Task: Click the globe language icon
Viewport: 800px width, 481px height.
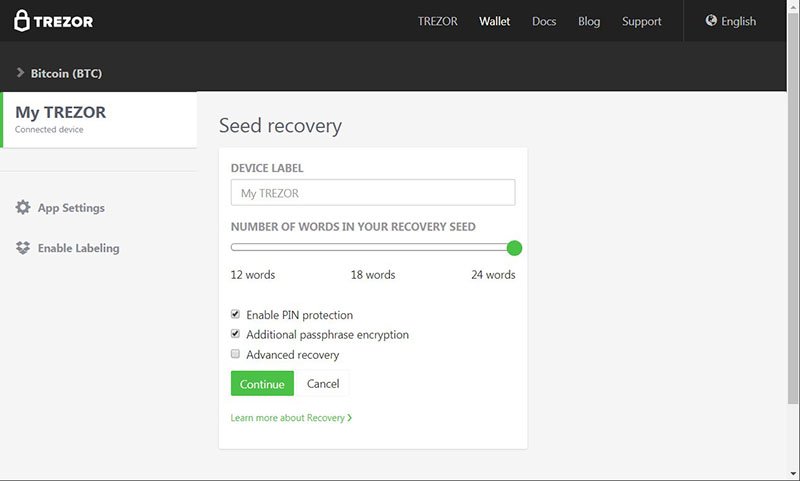Action: 711,20
